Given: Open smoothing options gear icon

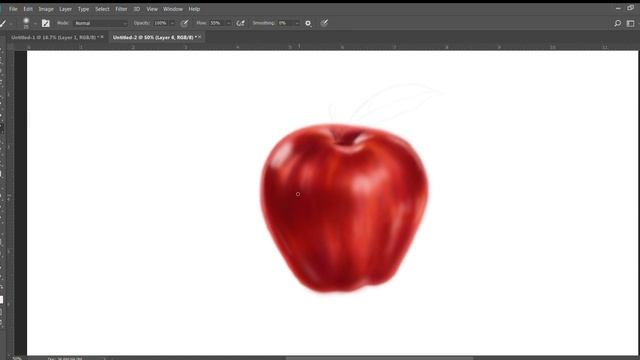Looking at the screenshot, I should tap(308, 24).
